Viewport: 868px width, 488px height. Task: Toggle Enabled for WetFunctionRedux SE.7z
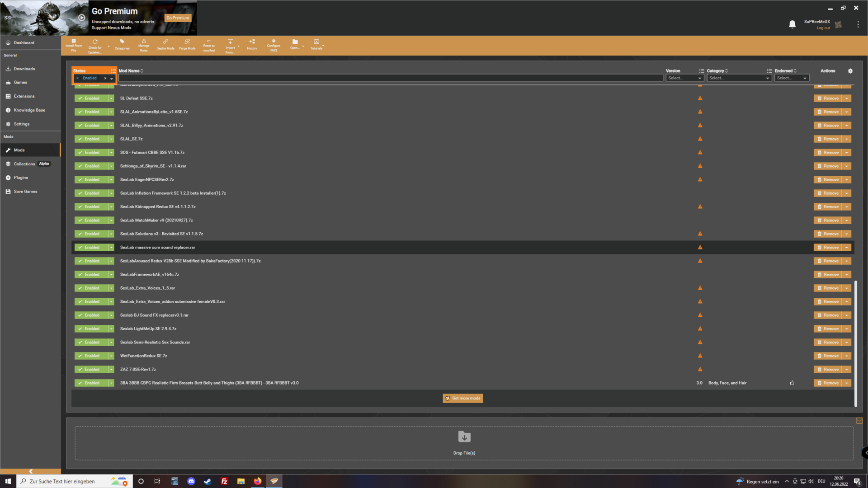click(x=91, y=356)
